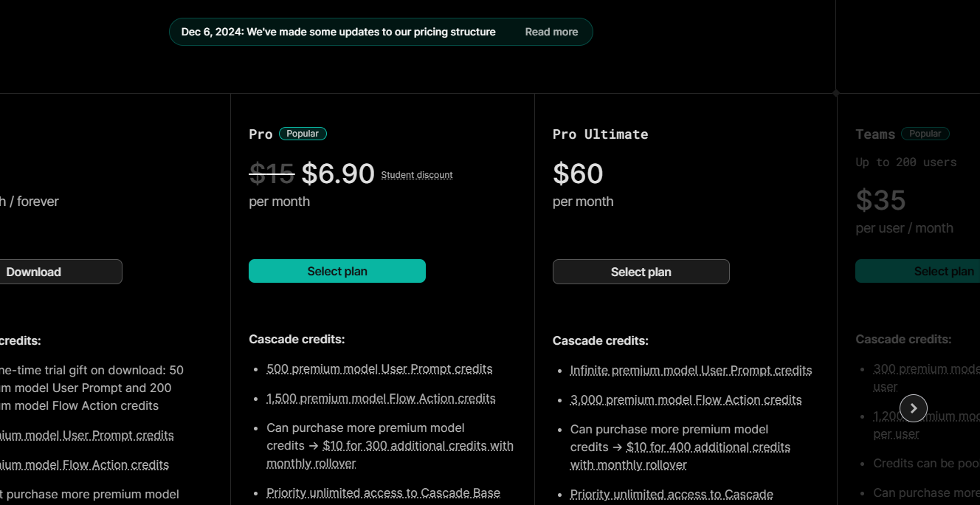Viewport: 980px width, 505px height.
Task: Open Priority unlimited access to Cascade Base
Action: tap(383, 493)
